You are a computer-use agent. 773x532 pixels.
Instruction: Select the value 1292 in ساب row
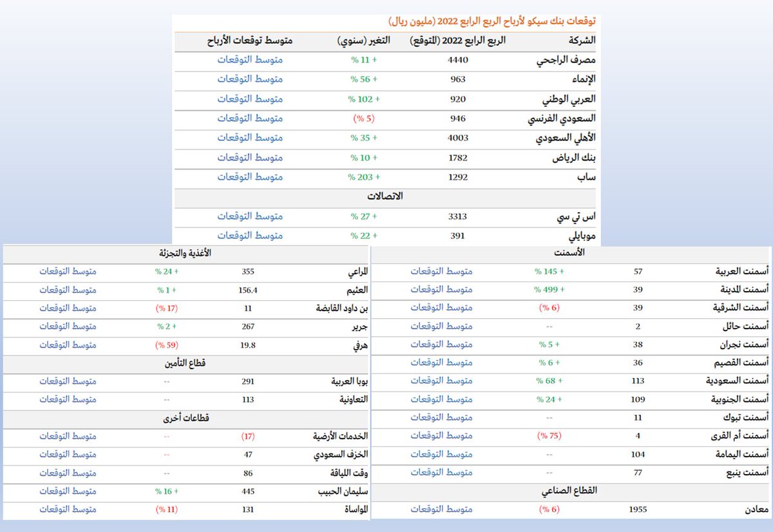[x=457, y=176]
